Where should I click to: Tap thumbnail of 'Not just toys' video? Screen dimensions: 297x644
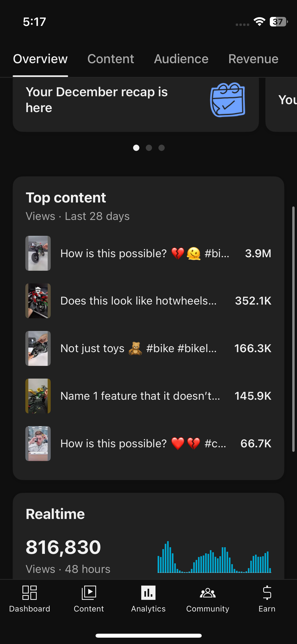coord(38,348)
